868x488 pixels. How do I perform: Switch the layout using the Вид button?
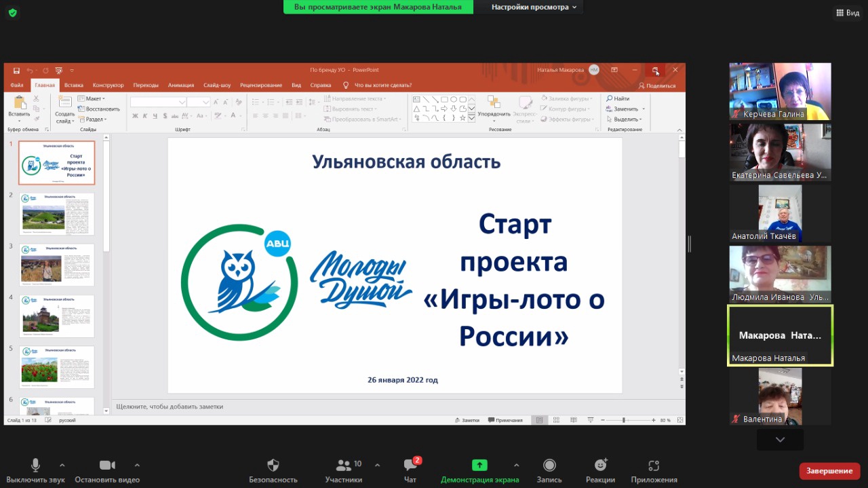click(848, 12)
